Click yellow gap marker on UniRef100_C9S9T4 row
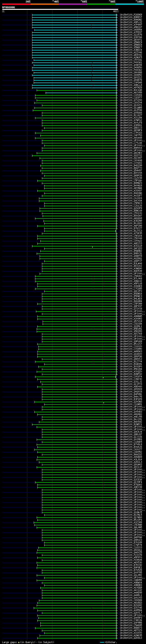The height and width of the screenshot is (644, 146). click(x=103, y=378)
